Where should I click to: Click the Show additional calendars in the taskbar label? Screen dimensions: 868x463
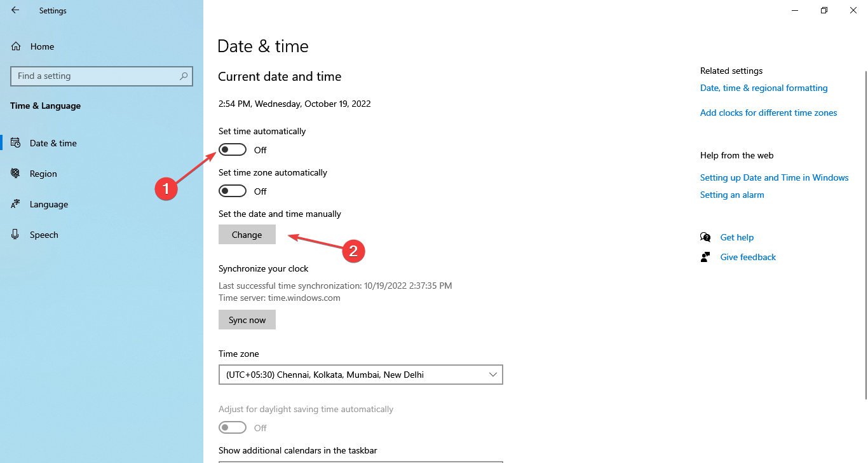[x=297, y=450]
